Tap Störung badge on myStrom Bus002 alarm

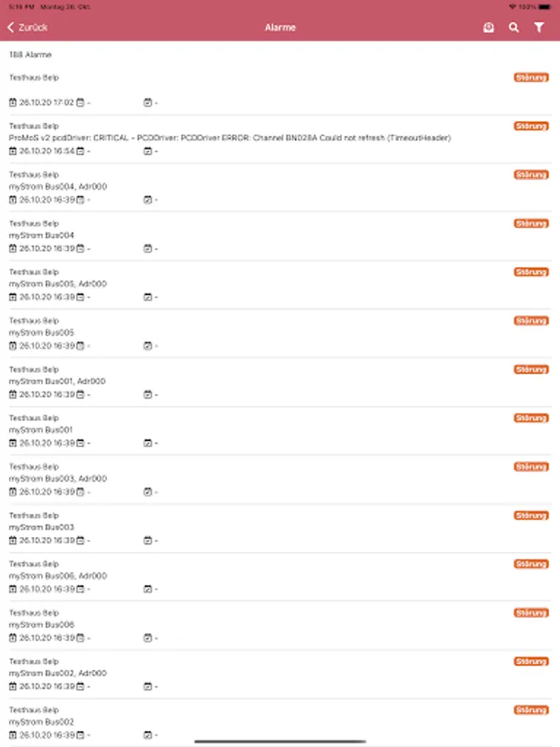pos(531,710)
